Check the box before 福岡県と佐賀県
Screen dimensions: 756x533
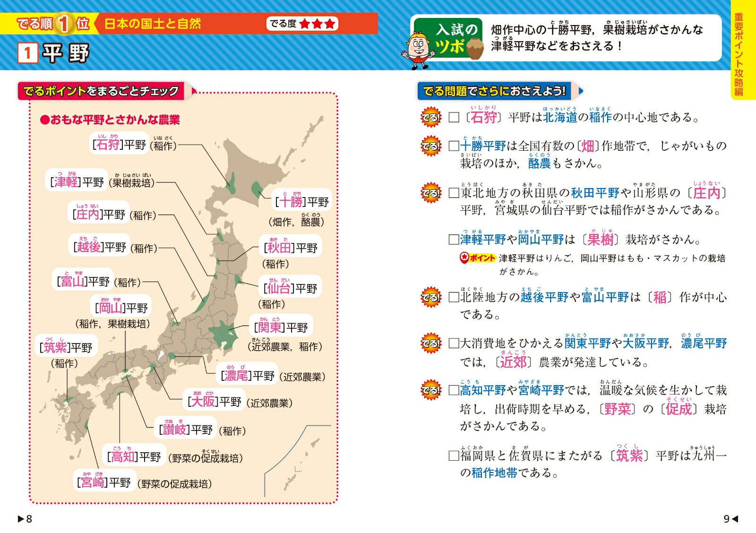point(454,456)
